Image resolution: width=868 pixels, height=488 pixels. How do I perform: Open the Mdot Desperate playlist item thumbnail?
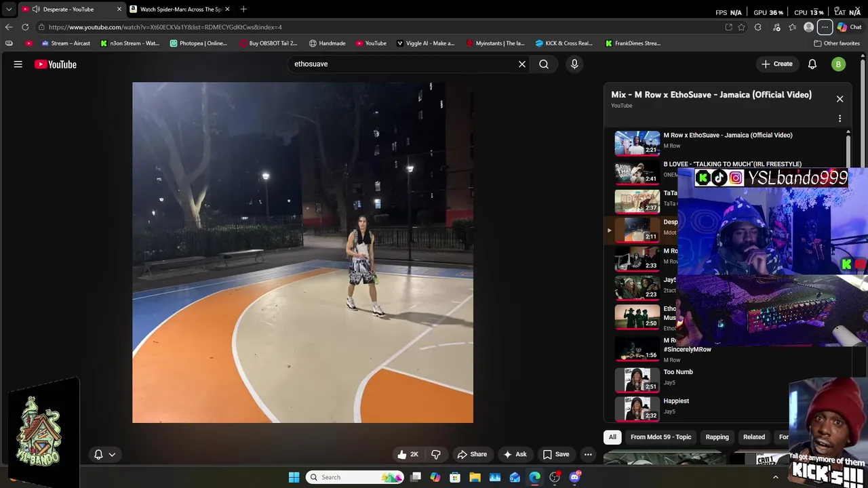point(637,229)
